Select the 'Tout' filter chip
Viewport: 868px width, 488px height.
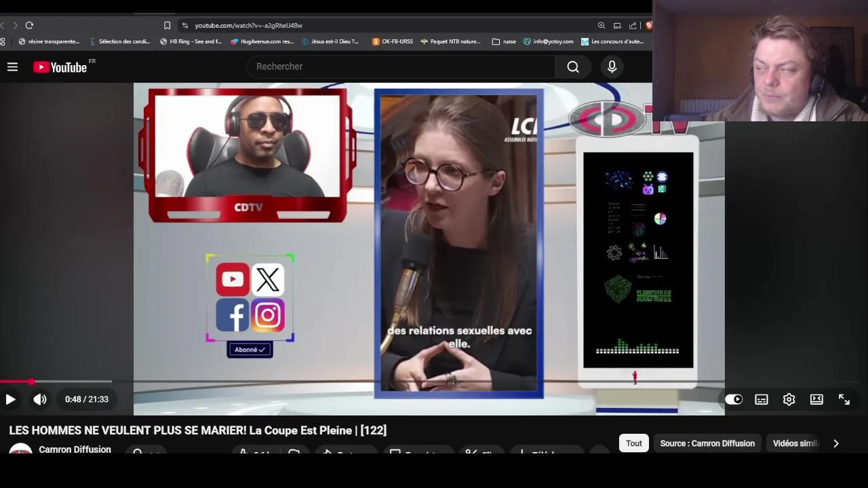(x=634, y=443)
